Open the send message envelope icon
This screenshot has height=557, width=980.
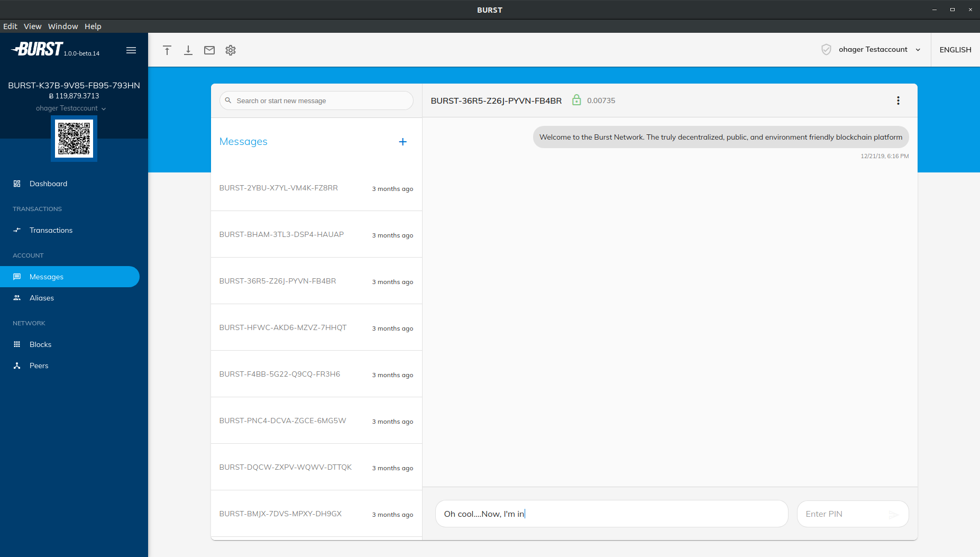pos(209,50)
